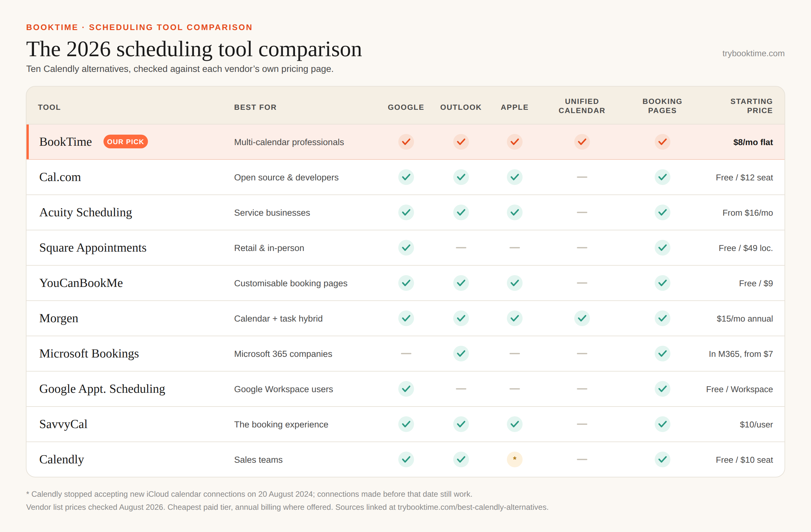The width and height of the screenshot is (811, 532).
Task: Click Google Appt. Scheduling's Booking Pages checkmark
Action: [662, 389]
